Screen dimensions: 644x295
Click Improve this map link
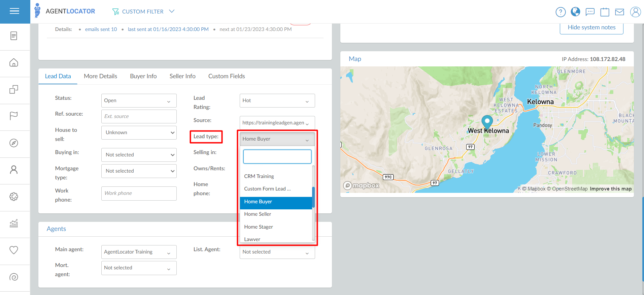[611, 189]
